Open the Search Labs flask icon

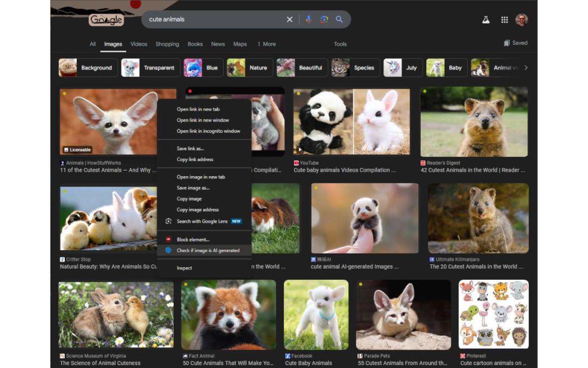(486, 20)
